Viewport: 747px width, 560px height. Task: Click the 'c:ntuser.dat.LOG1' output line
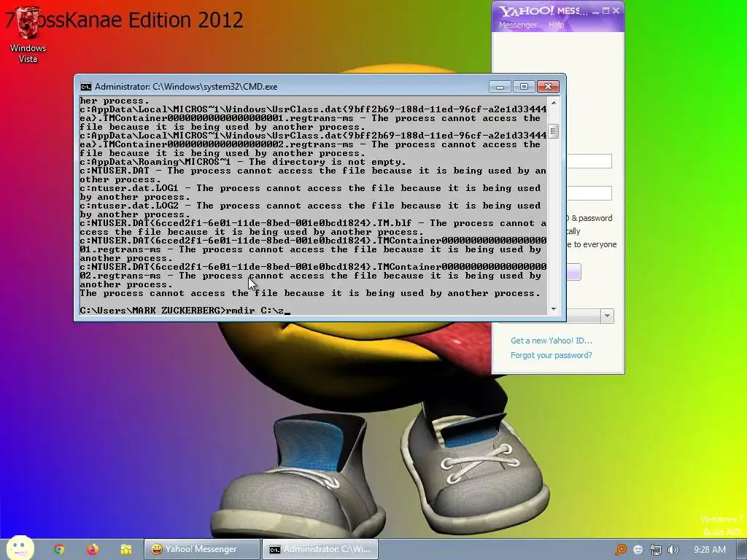[x=310, y=188]
